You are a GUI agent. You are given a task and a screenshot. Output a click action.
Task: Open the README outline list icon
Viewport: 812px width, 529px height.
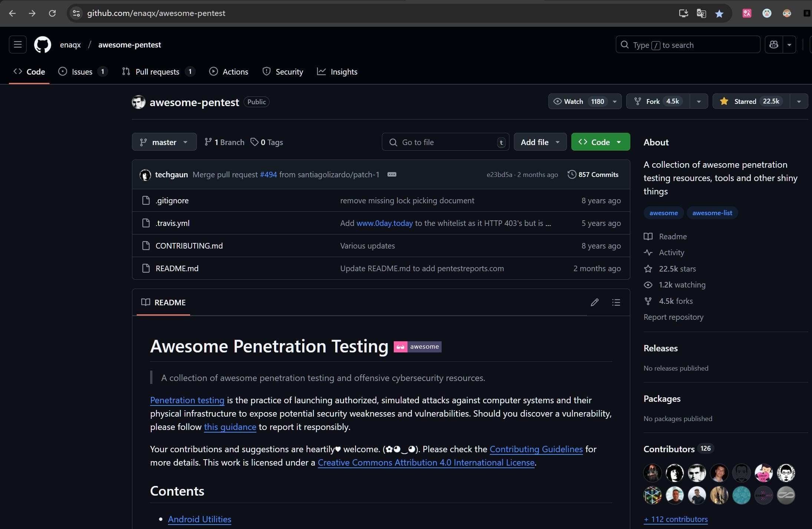point(616,302)
